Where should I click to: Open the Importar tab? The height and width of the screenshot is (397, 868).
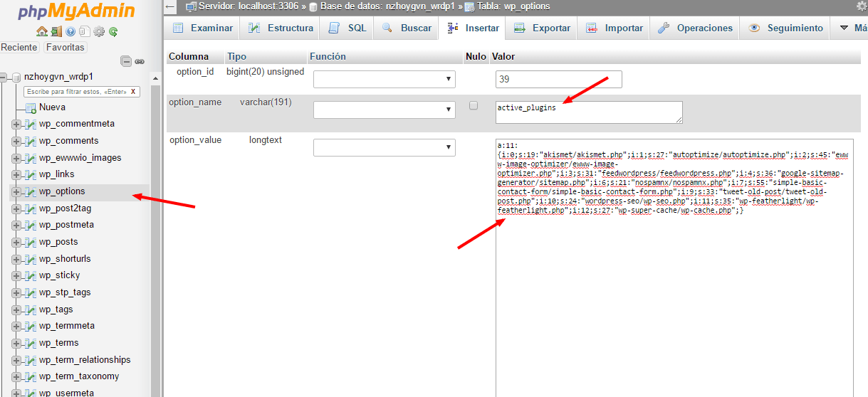615,28
